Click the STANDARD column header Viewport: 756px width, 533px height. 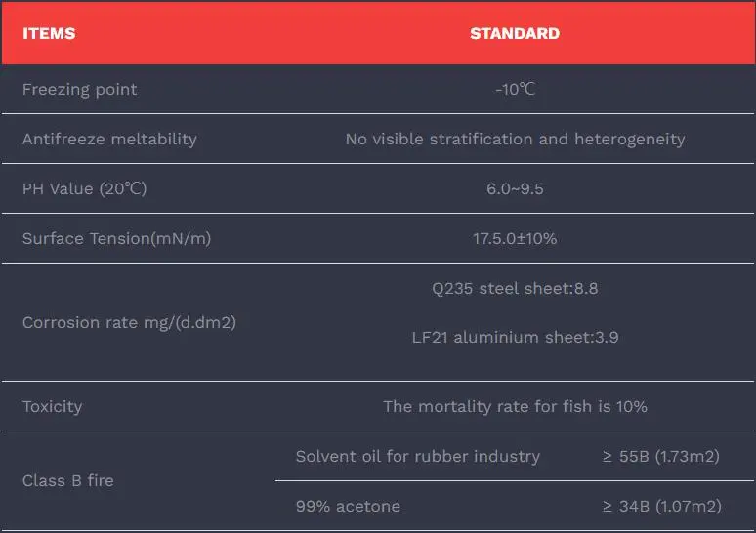[x=515, y=33]
